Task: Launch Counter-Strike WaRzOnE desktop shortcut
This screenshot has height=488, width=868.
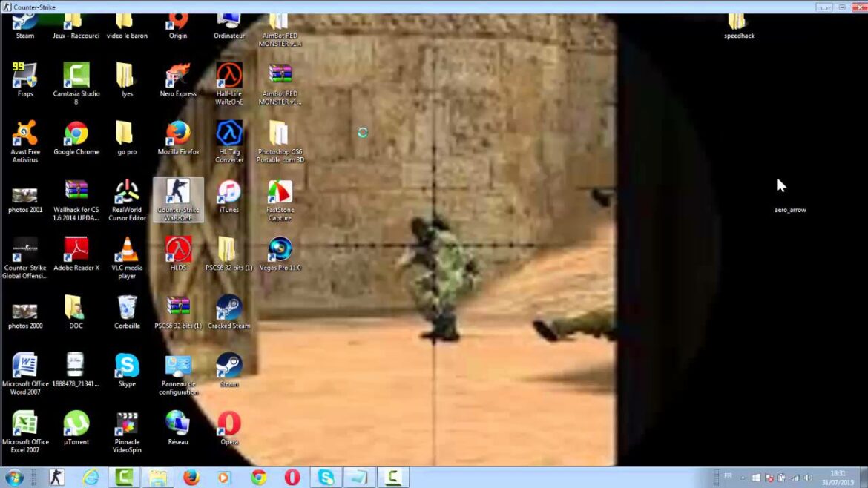Action: coord(178,194)
